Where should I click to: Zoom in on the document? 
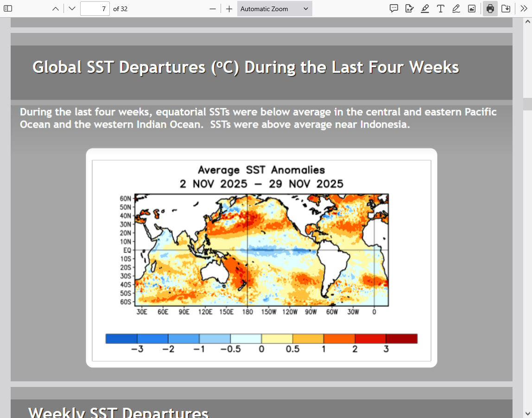click(x=229, y=8)
